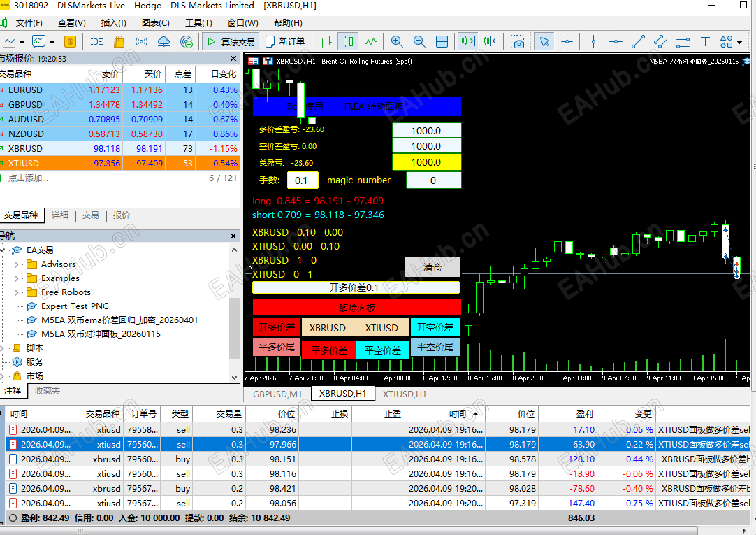Expand the 脚本 tree node
Viewport: 756px width, 535px height.
(3, 348)
